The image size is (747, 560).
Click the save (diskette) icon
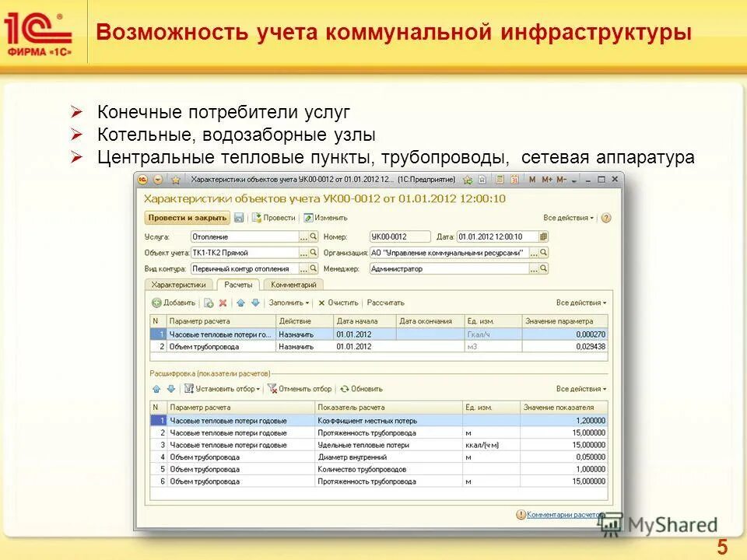(x=237, y=218)
